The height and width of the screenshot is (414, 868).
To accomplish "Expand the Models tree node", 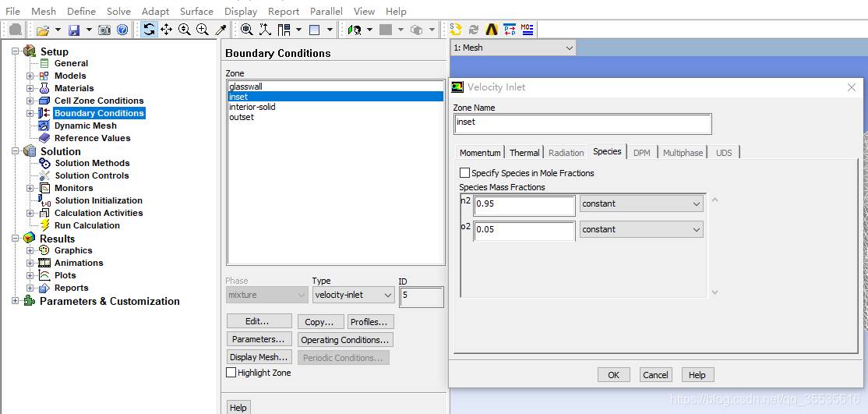I will pos(30,76).
